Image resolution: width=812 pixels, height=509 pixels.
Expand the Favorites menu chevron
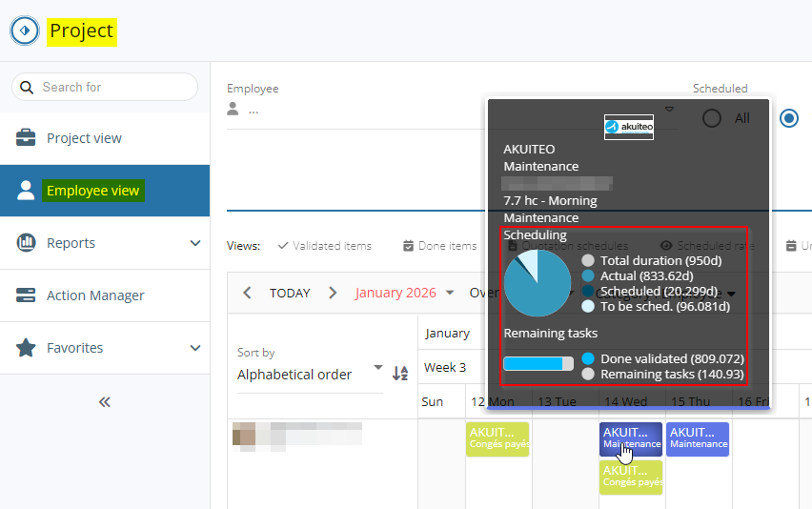(x=195, y=348)
